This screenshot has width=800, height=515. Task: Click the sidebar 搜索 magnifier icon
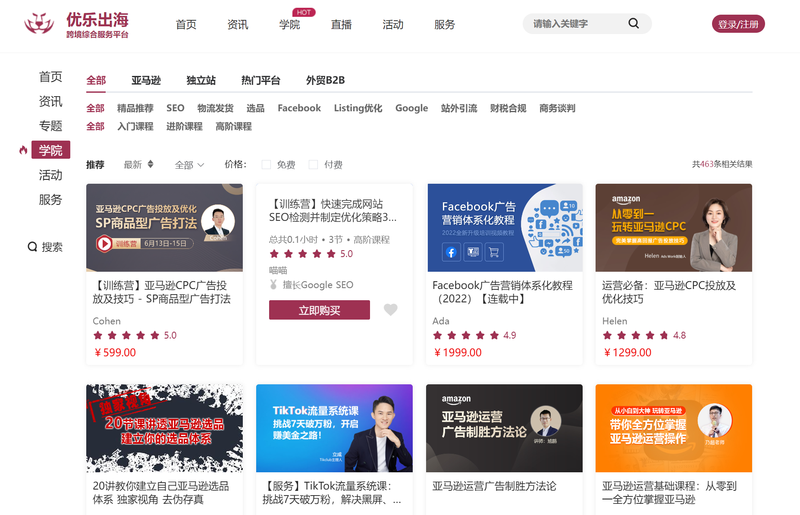coord(32,247)
